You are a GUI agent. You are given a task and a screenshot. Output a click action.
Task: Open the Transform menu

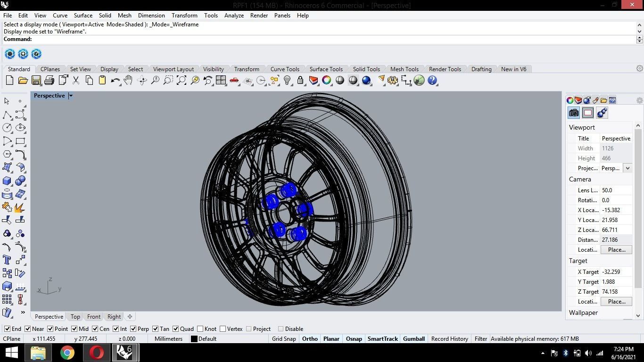click(x=184, y=16)
